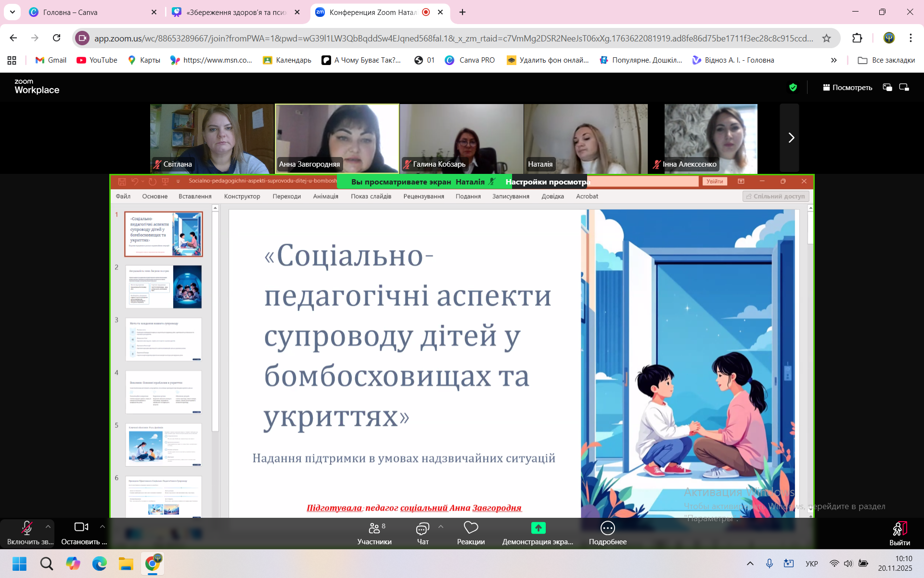This screenshot has width=924, height=578.
Task: Click the Chrome extensions puzzle icon
Action: tap(857, 38)
